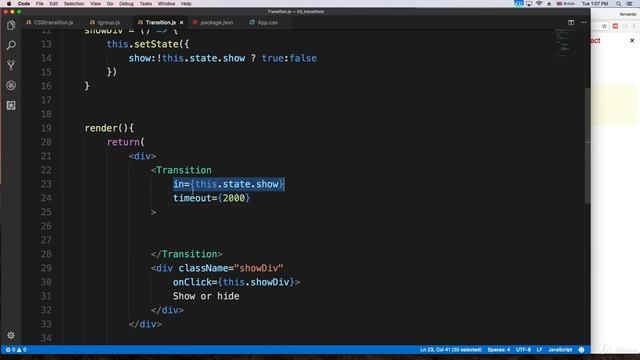The width and height of the screenshot is (640, 360).
Task: Click 'render(){' on line 19
Action: 109,128
